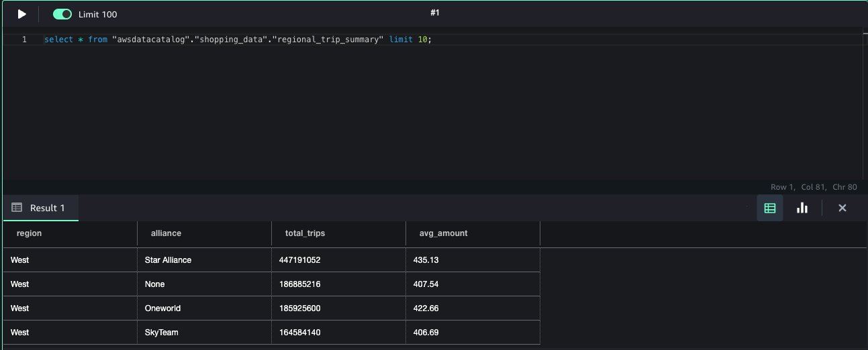
Task: Select the Star Alliance cell
Action: pos(204,260)
